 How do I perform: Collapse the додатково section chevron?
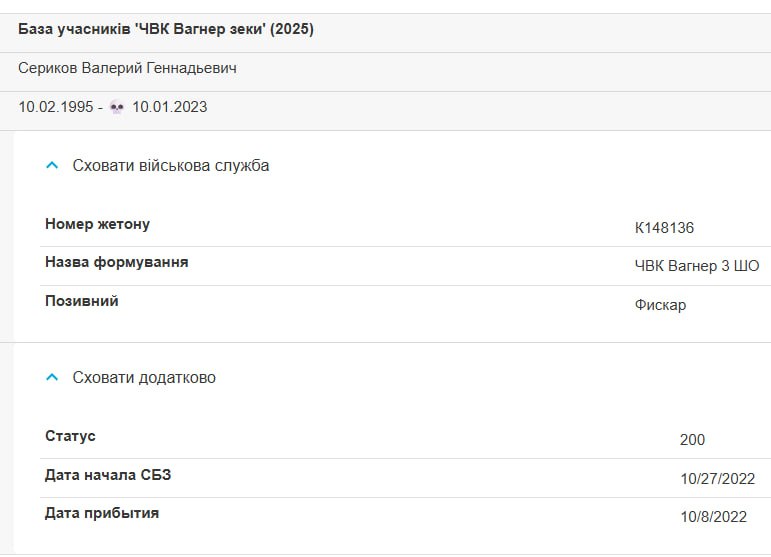point(52,378)
